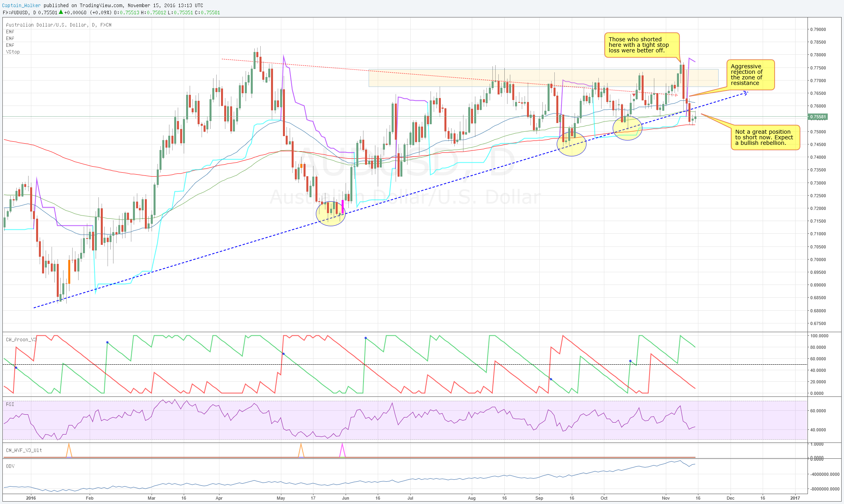Click the yellow ellipse near June low
Viewport: 844px width, 504px height.
tap(331, 214)
